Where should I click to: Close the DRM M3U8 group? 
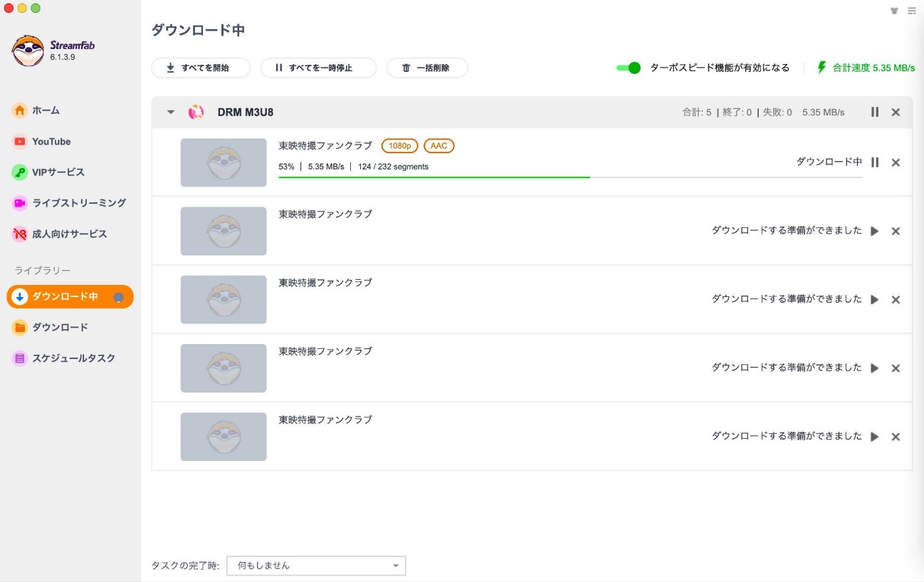pos(896,112)
